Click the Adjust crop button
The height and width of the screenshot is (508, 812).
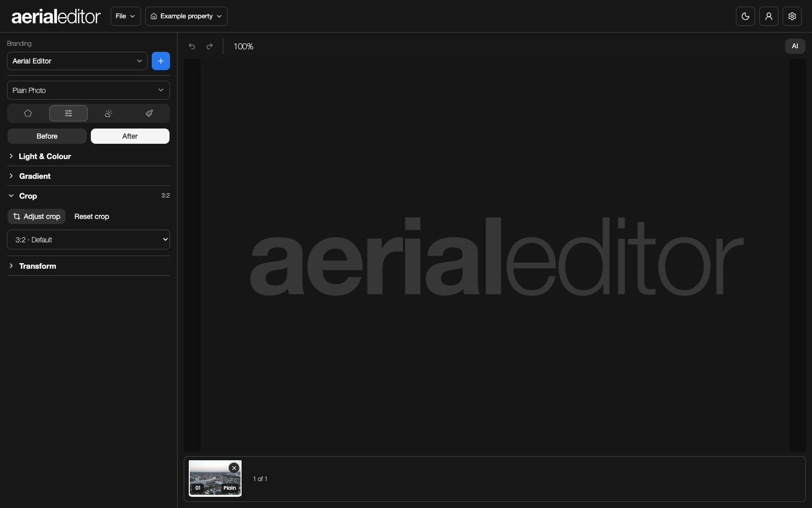coord(37,216)
